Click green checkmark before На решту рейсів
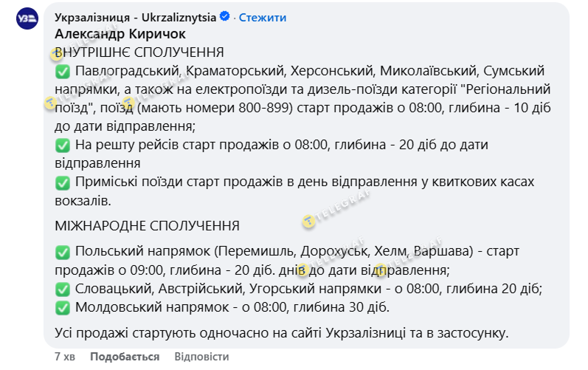 click(x=63, y=145)
